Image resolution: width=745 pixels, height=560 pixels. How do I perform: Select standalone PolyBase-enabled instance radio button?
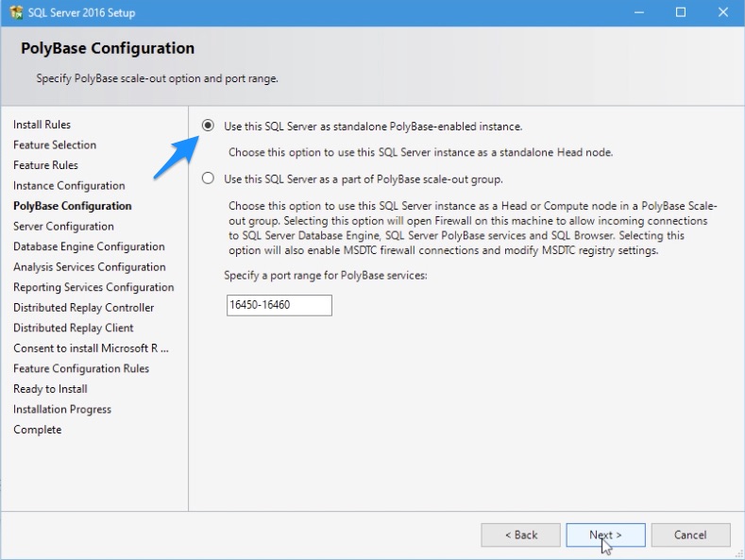tap(208, 126)
